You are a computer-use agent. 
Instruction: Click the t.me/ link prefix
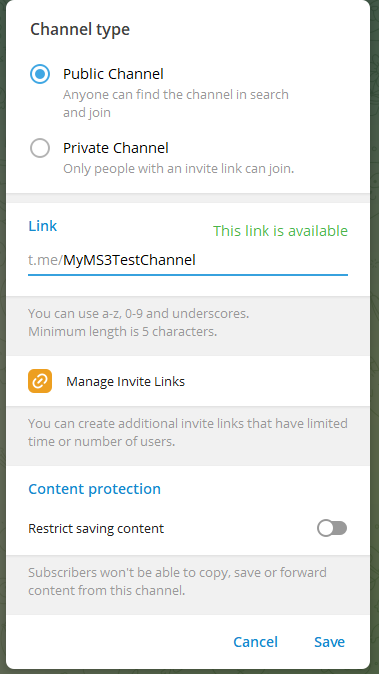point(46,260)
